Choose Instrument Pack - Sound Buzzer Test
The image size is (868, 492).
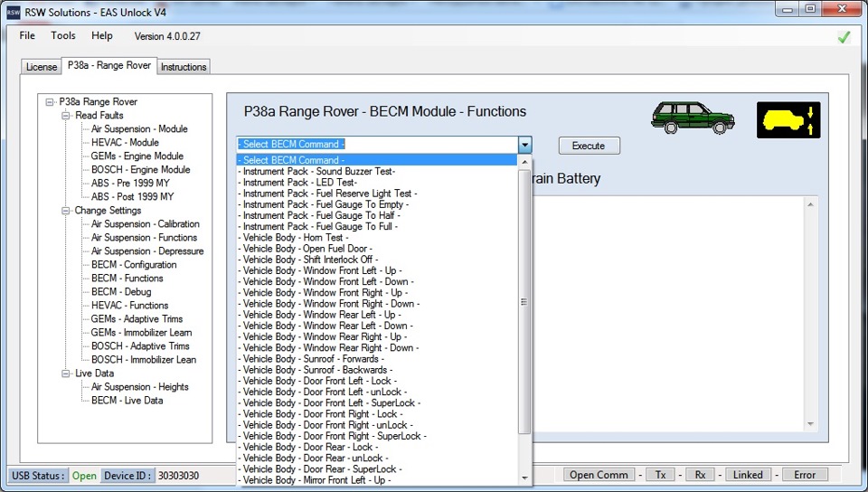pos(377,172)
